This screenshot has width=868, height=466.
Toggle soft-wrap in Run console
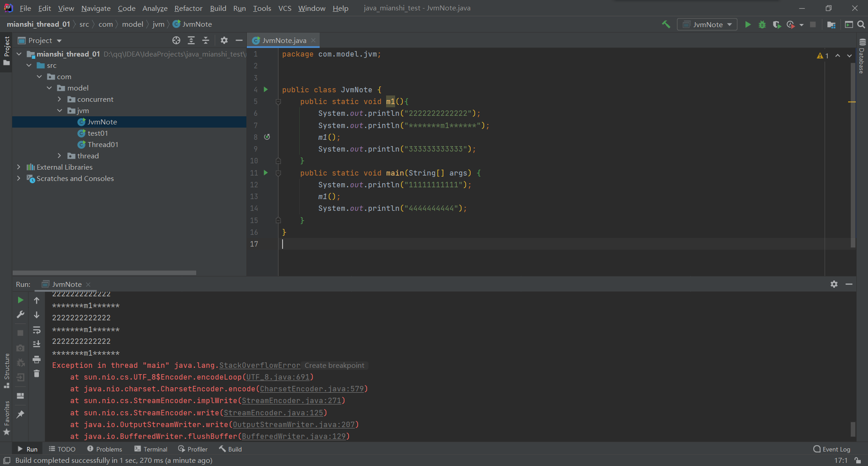[x=37, y=330]
